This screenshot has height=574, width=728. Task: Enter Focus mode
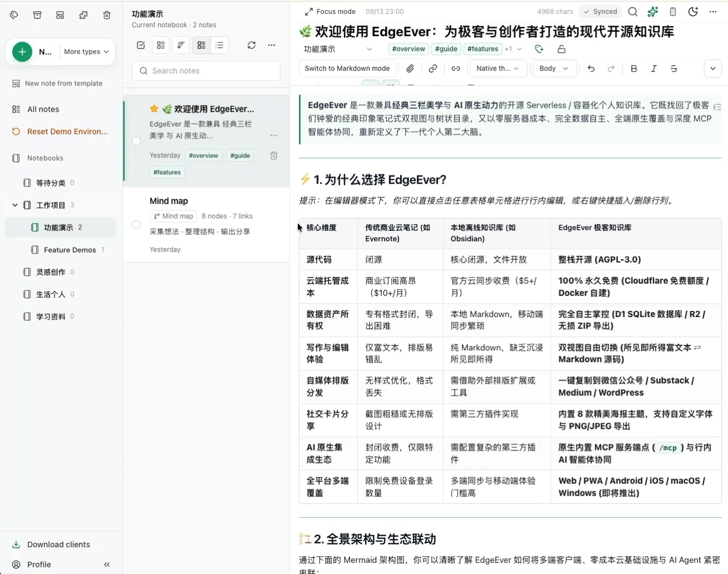point(330,12)
